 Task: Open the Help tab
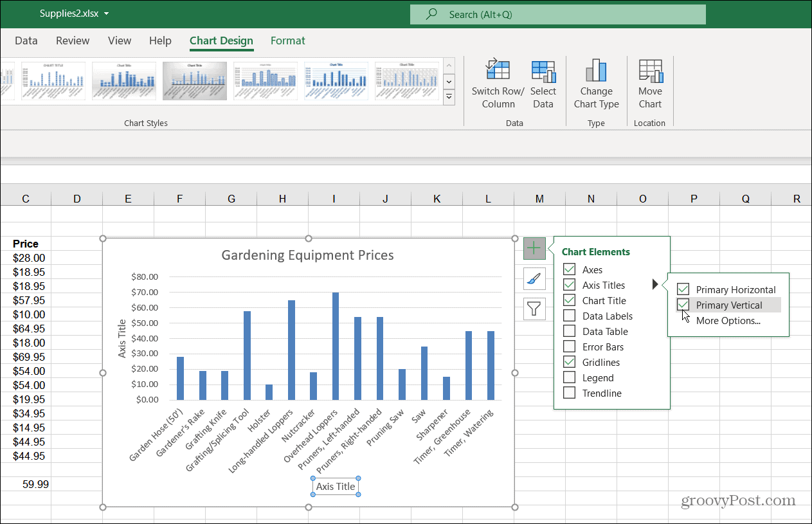pyautogui.click(x=160, y=41)
